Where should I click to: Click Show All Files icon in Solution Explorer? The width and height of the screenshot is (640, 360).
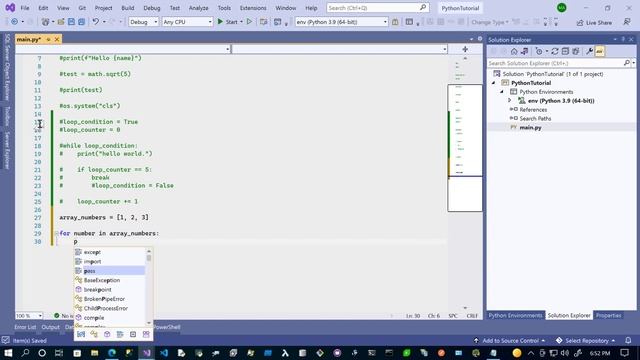coord(576,51)
